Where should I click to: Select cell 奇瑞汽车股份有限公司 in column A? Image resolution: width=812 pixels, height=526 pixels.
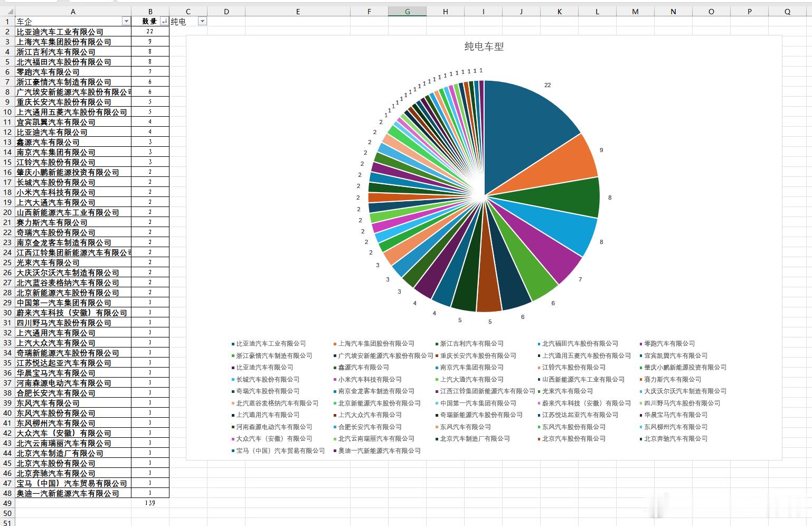(73, 232)
